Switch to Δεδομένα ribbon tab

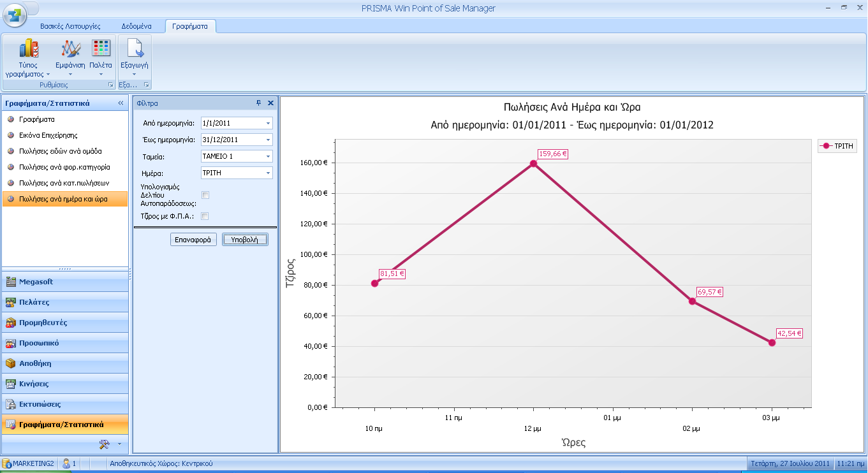coord(136,26)
